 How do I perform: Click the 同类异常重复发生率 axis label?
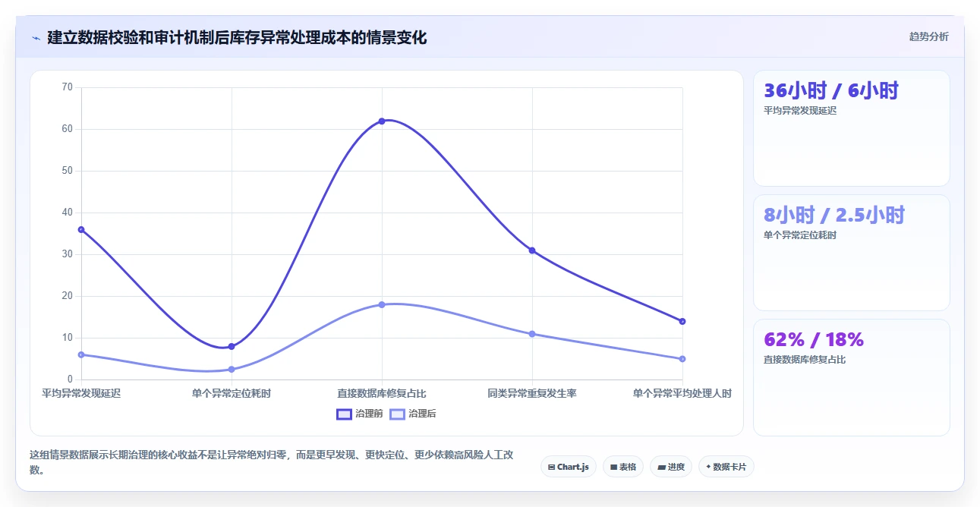point(532,393)
